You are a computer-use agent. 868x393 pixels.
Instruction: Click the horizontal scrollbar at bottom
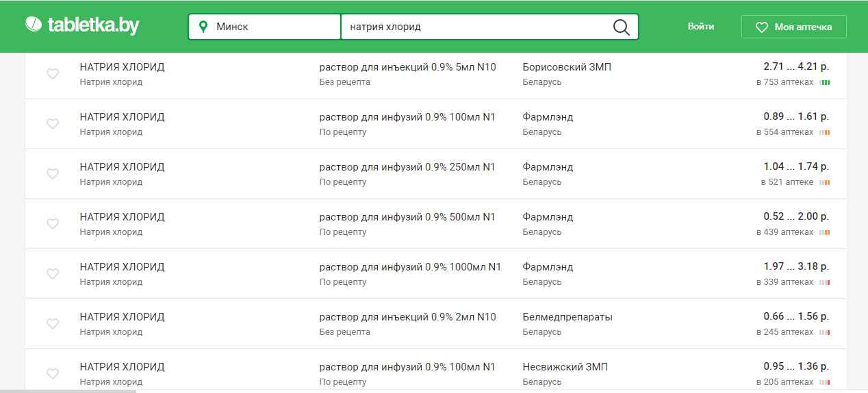pos(68,391)
